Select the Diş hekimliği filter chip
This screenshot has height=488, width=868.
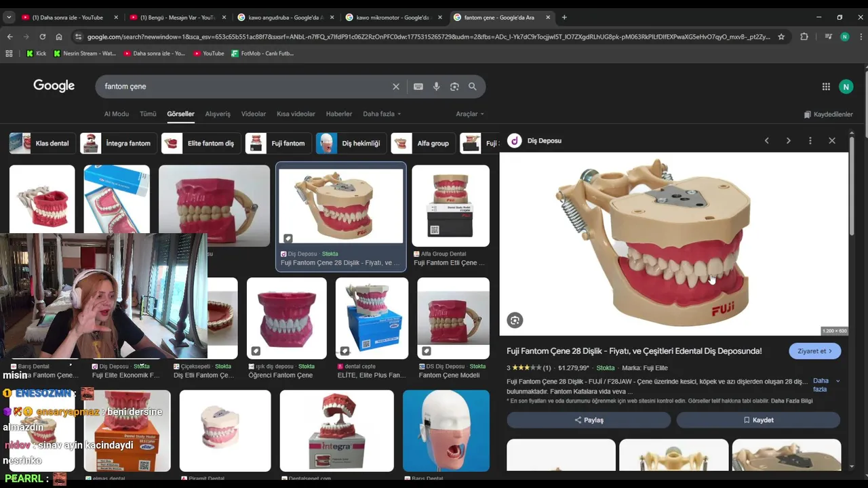click(x=351, y=143)
